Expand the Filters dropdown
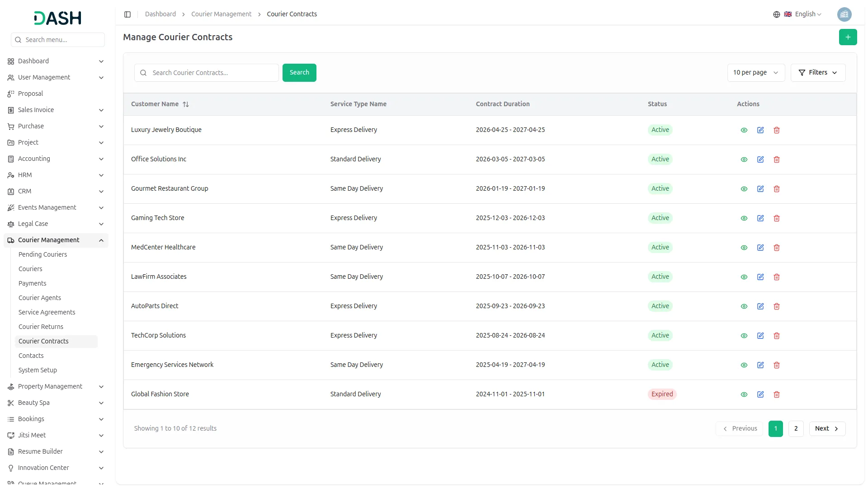The height and width of the screenshot is (488, 868). point(818,73)
